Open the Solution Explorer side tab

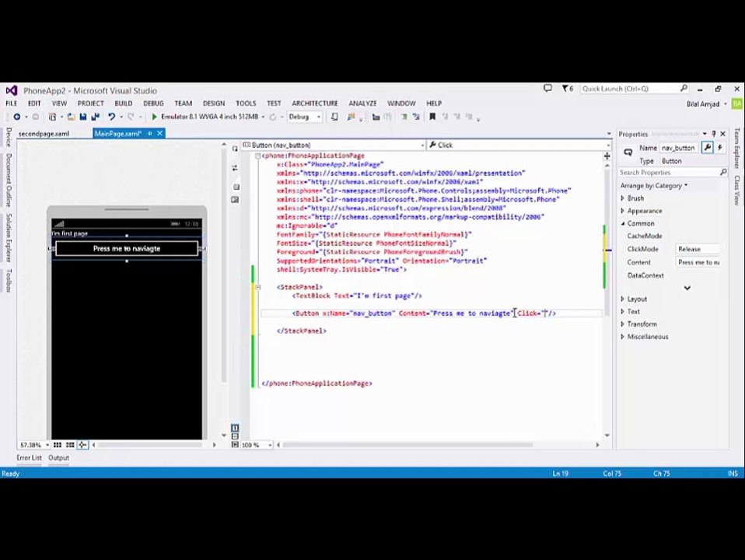(9, 238)
